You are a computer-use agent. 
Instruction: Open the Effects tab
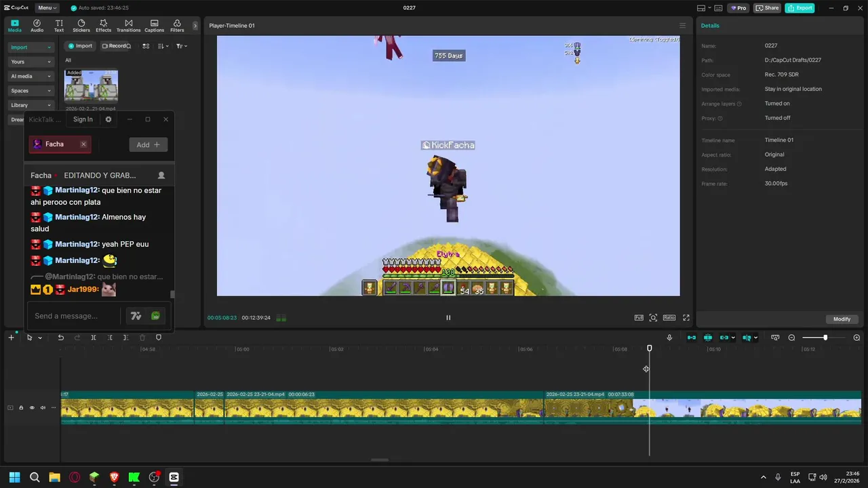103,26
